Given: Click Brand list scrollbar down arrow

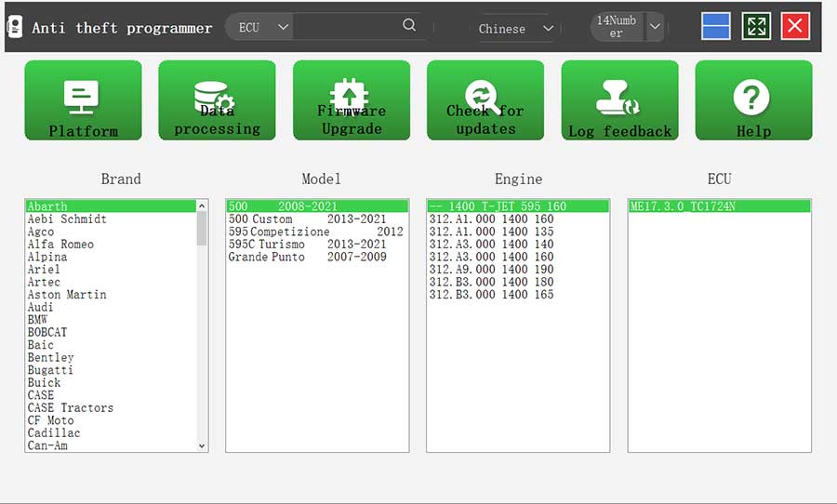Looking at the screenshot, I should 202,445.
